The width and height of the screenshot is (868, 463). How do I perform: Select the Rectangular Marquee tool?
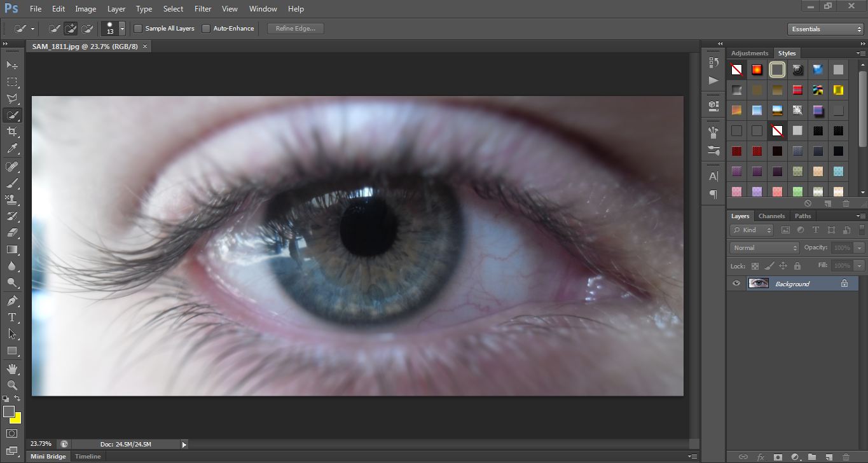tap(12, 81)
